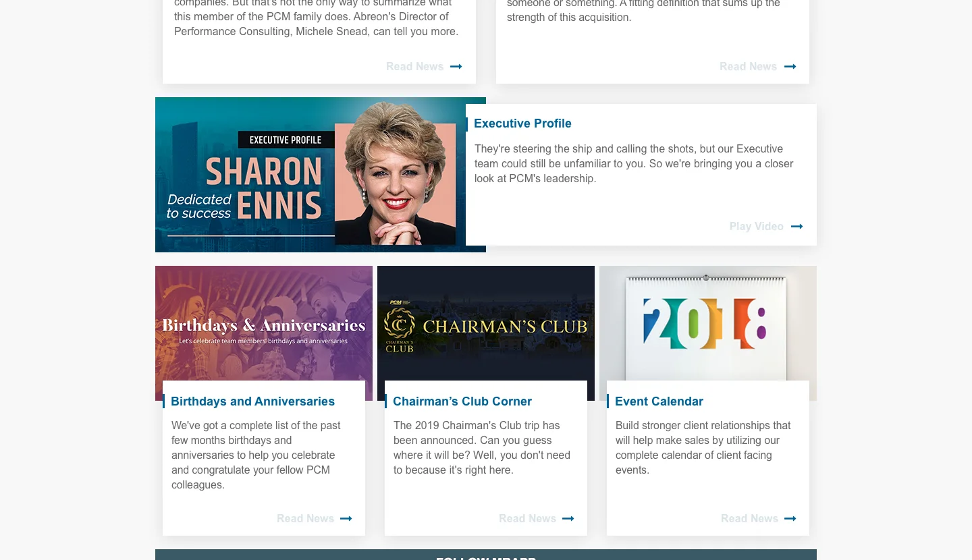Open the Sharon Ennis Executive Profile banner
The width and height of the screenshot is (972, 560).
[x=310, y=175]
